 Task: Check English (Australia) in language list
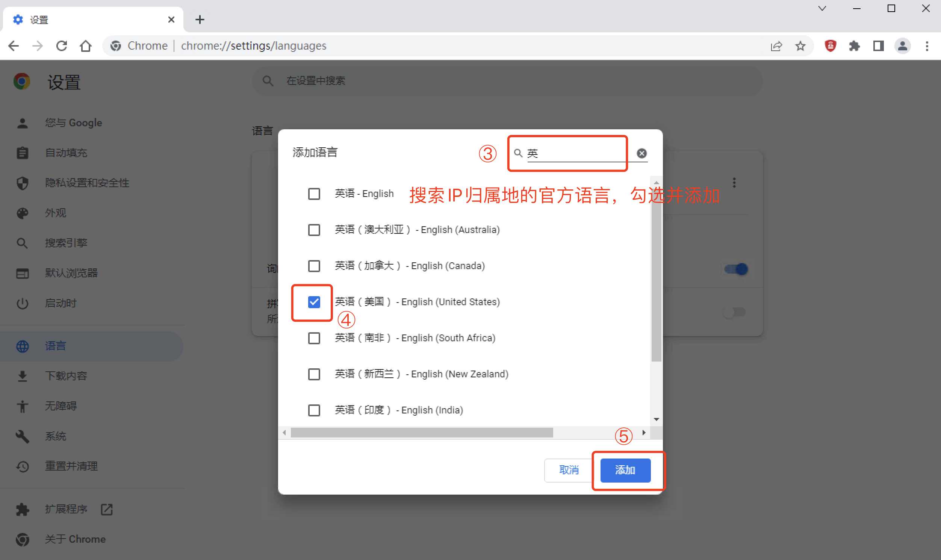pyautogui.click(x=313, y=229)
